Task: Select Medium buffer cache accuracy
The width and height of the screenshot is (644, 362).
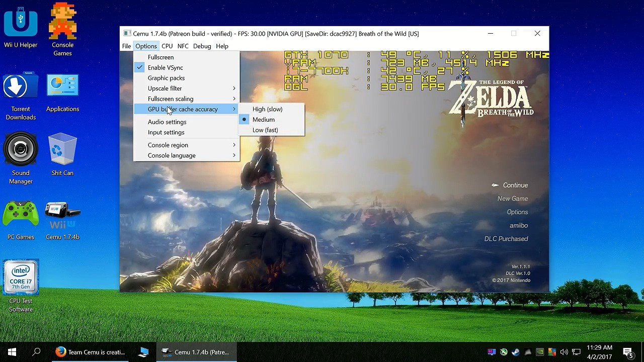Action: pyautogui.click(x=272, y=120)
